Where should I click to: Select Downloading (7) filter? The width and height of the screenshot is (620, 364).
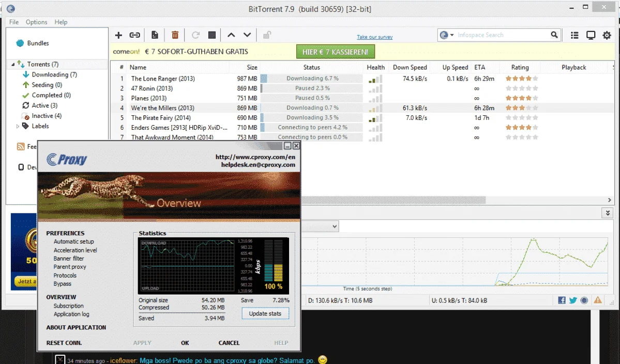[x=54, y=74]
